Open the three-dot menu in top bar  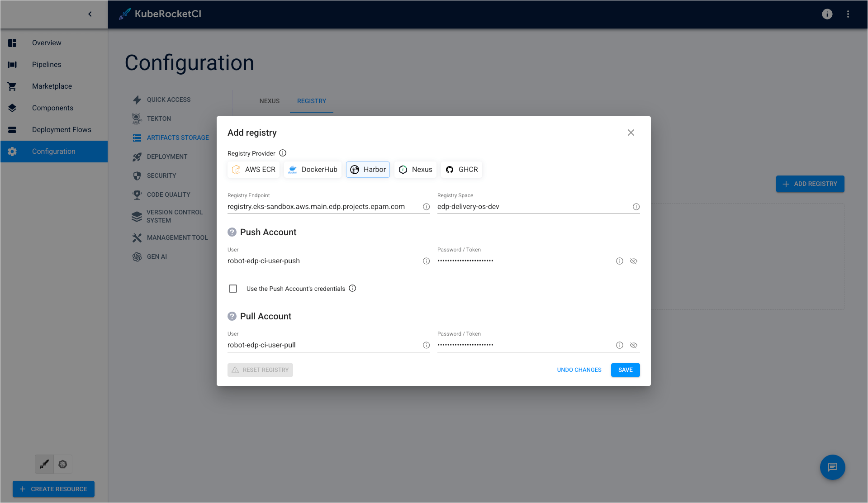click(848, 14)
